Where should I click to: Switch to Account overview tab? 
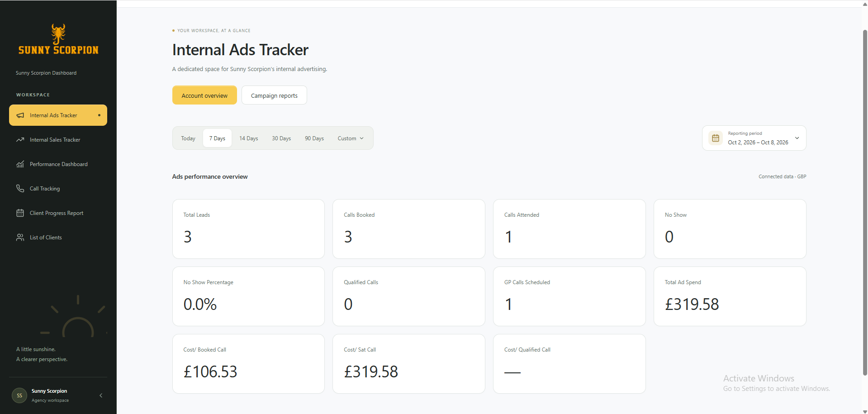point(204,95)
